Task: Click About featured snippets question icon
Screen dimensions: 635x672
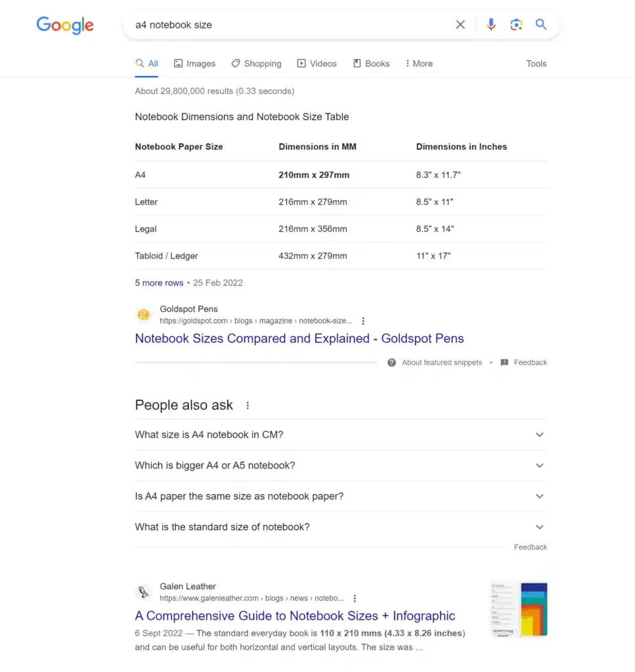Action: (391, 362)
